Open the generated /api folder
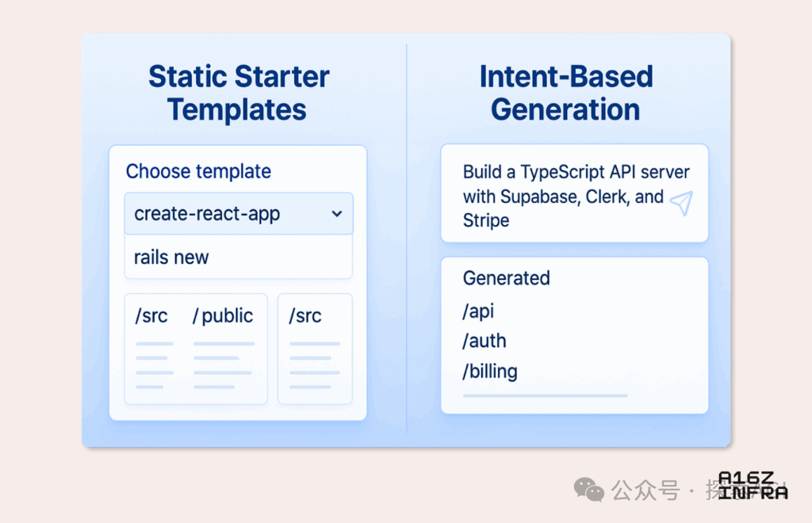812x523 pixels. click(x=478, y=311)
